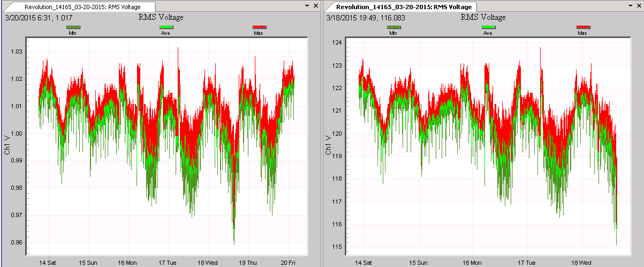
Task: Close the left RMS Voltage panel
Action: (316, 5)
